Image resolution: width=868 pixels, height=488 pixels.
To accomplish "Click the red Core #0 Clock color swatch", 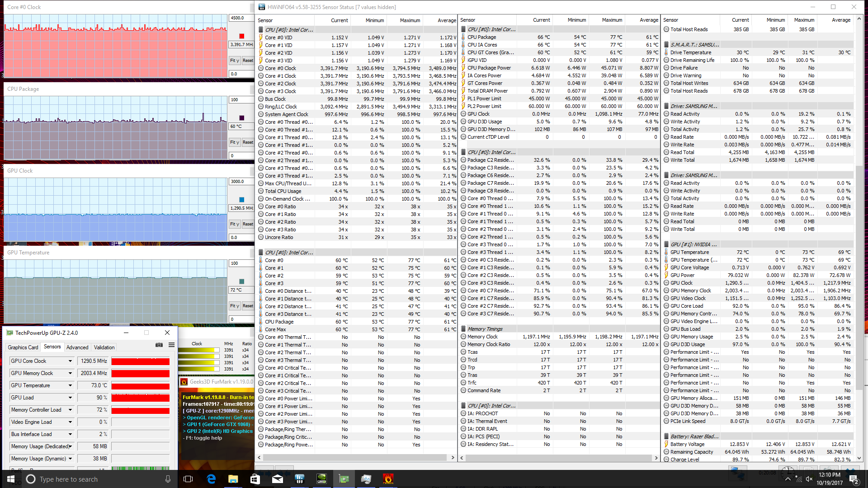I will click(241, 36).
